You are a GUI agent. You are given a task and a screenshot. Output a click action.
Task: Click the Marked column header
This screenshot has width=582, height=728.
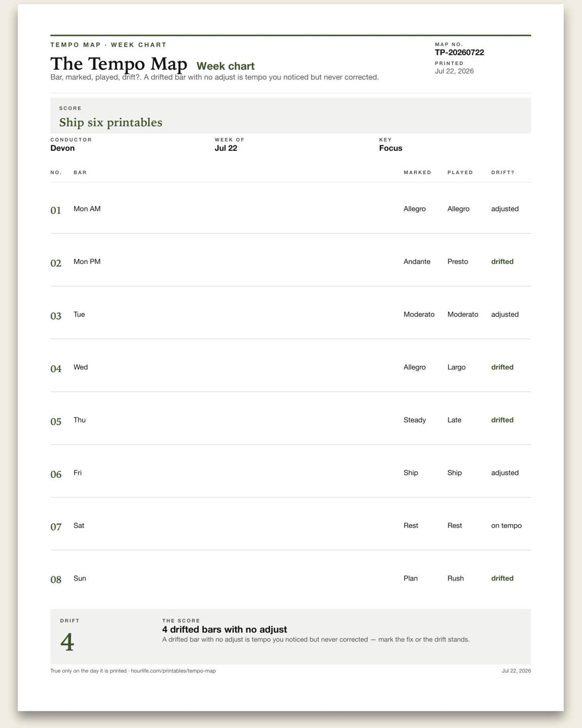[417, 172]
